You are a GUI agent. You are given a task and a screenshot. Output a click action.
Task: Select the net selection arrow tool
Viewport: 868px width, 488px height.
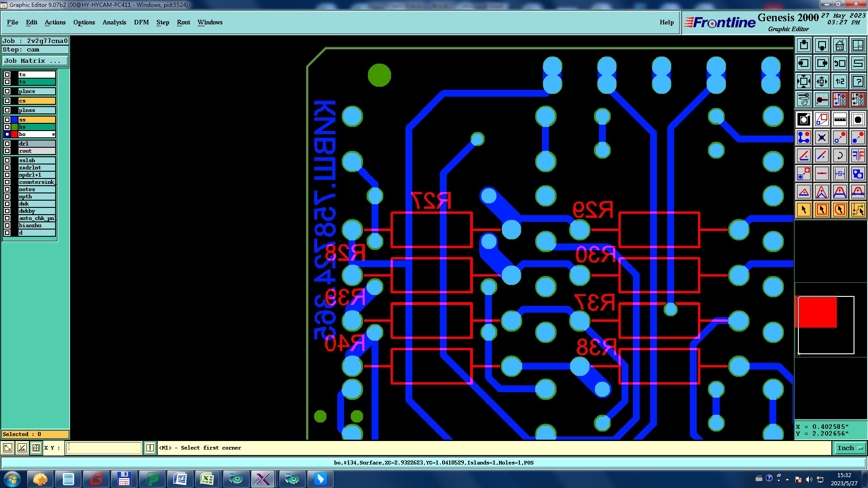pyautogui.click(x=858, y=210)
